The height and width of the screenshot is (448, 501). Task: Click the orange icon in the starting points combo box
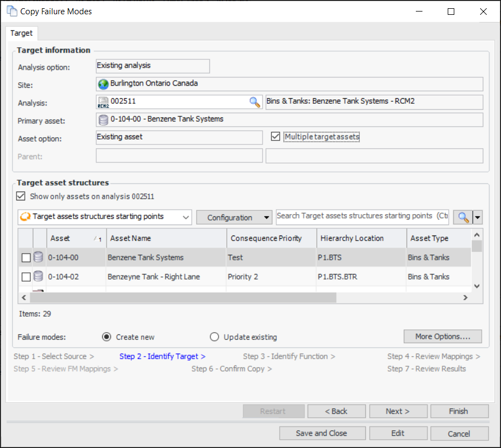pos(25,217)
